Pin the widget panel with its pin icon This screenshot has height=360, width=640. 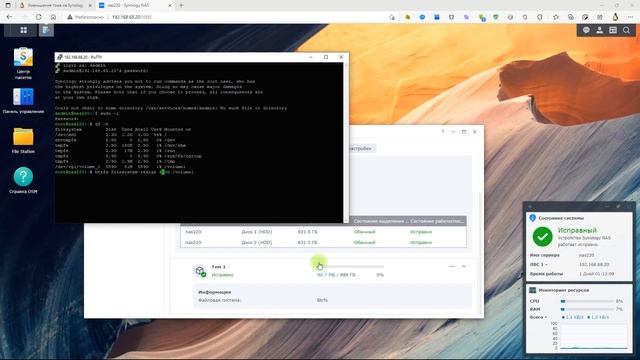(x=618, y=207)
